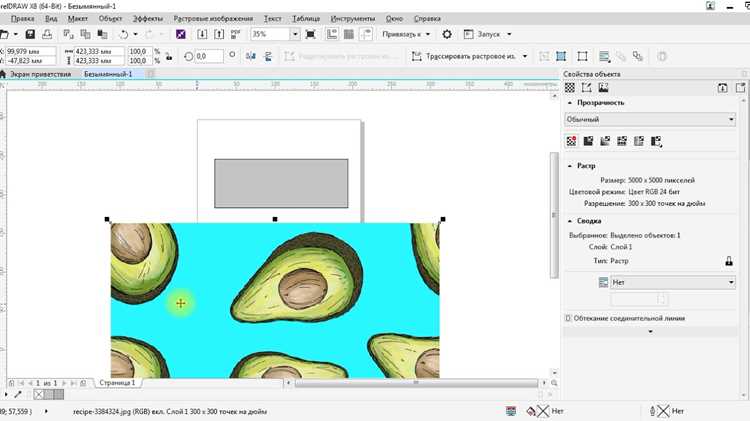Open the Обычный merge mode dropdown

650,119
